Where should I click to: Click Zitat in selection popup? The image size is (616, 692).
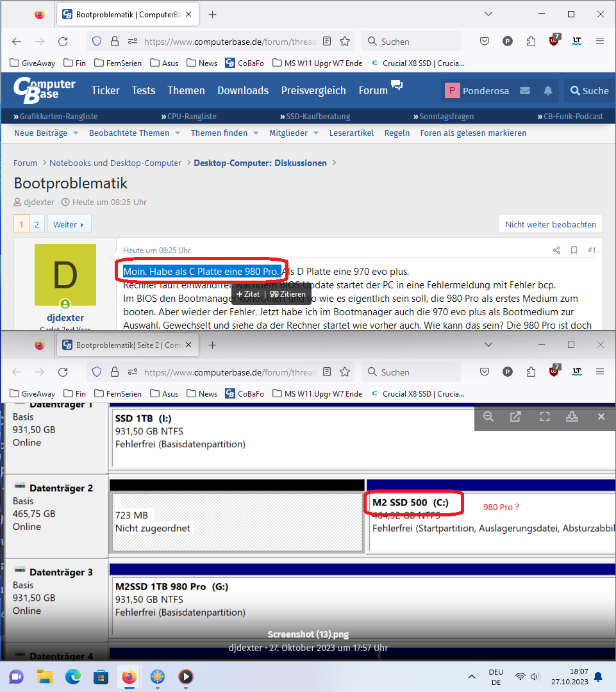point(249,294)
